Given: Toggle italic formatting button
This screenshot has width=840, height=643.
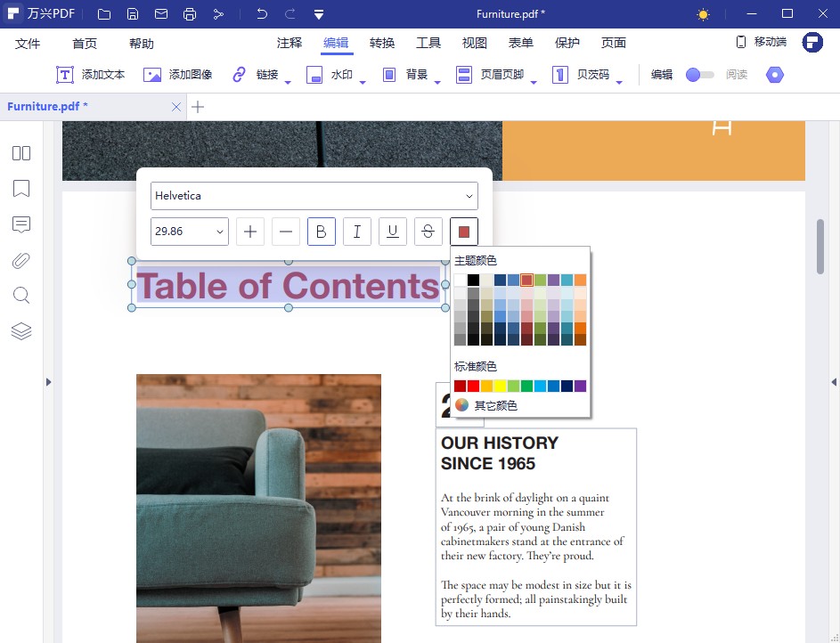Looking at the screenshot, I should [357, 232].
